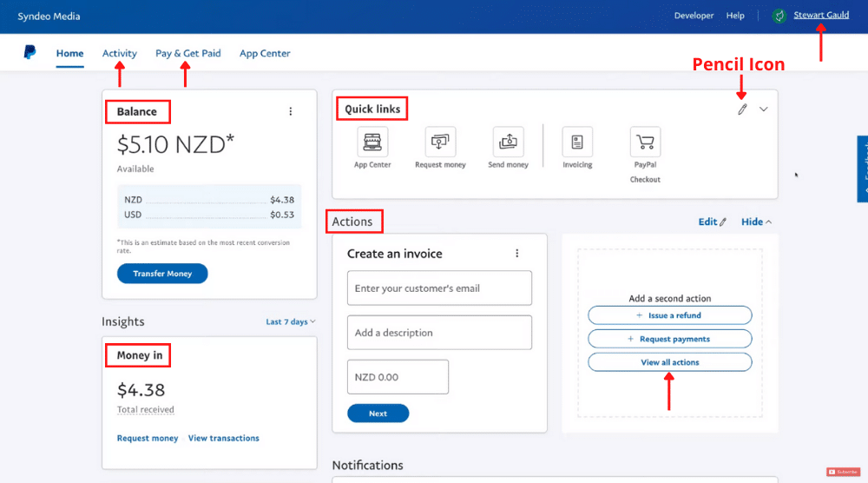Click Edit link in Actions section
The image size is (868, 483).
coord(713,222)
